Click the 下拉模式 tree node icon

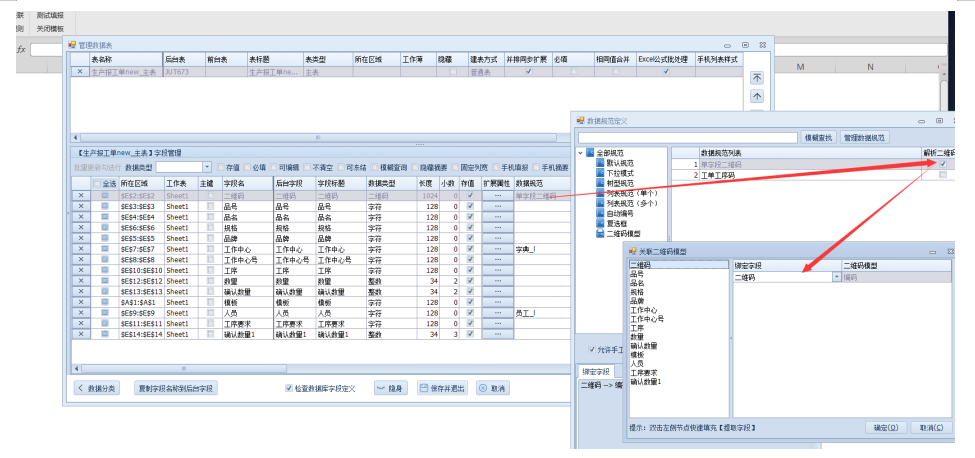(599, 172)
